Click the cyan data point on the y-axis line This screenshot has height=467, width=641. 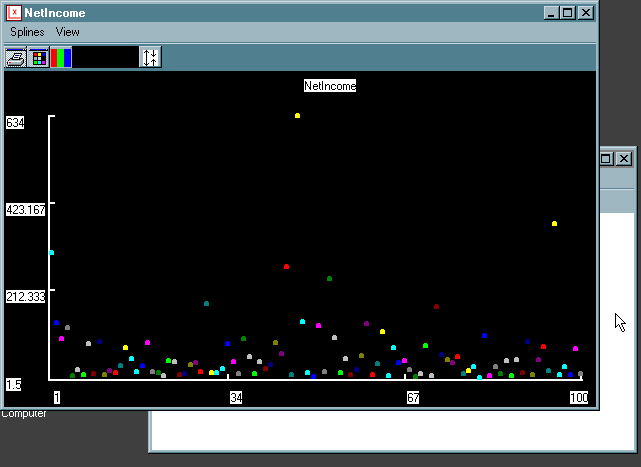[52, 253]
